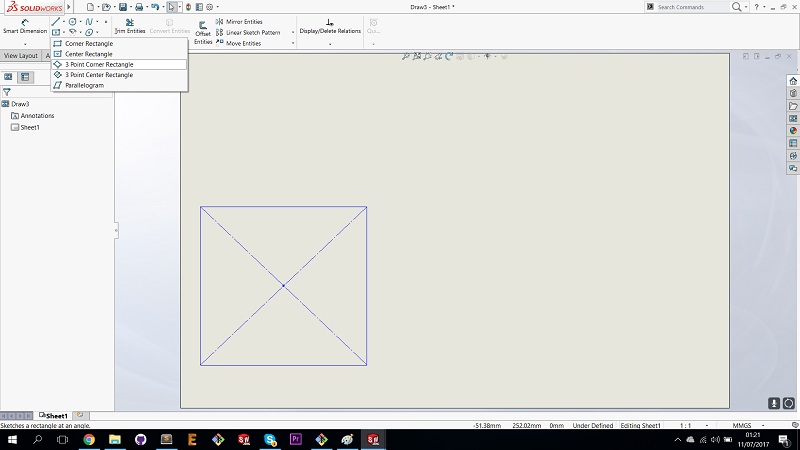This screenshot has width=800, height=450.
Task: Open the Windows Start menu
Action: tap(12, 439)
